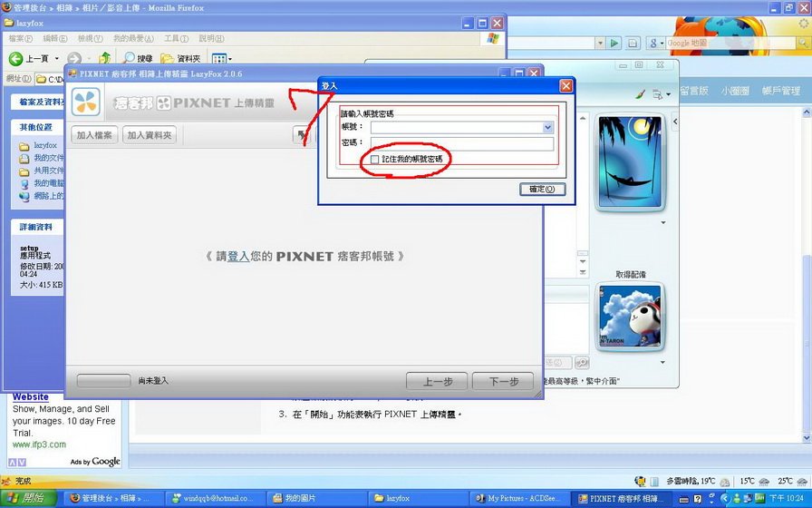The width and height of the screenshot is (812, 508).
Task: Click the LazyFox upload progress bar
Action: click(x=103, y=381)
